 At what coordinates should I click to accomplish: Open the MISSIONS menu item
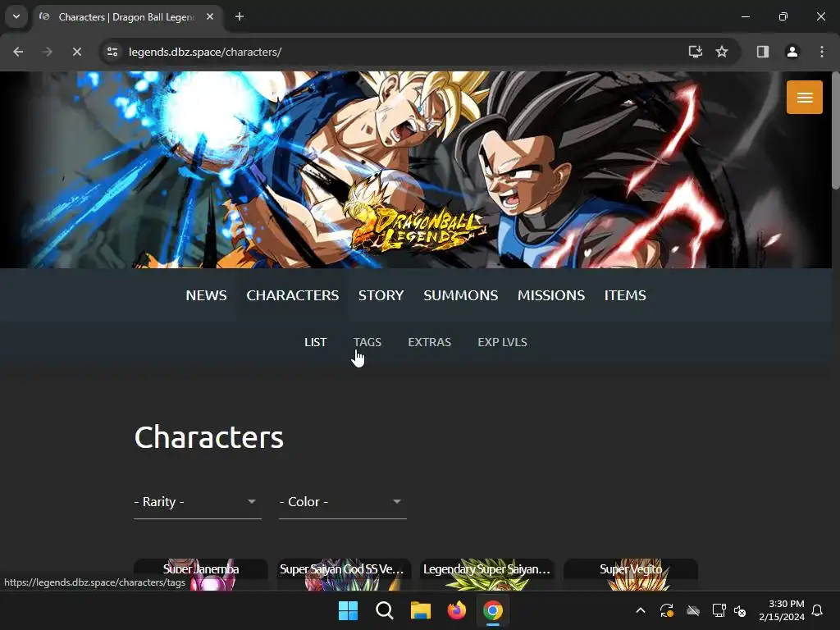coord(550,295)
